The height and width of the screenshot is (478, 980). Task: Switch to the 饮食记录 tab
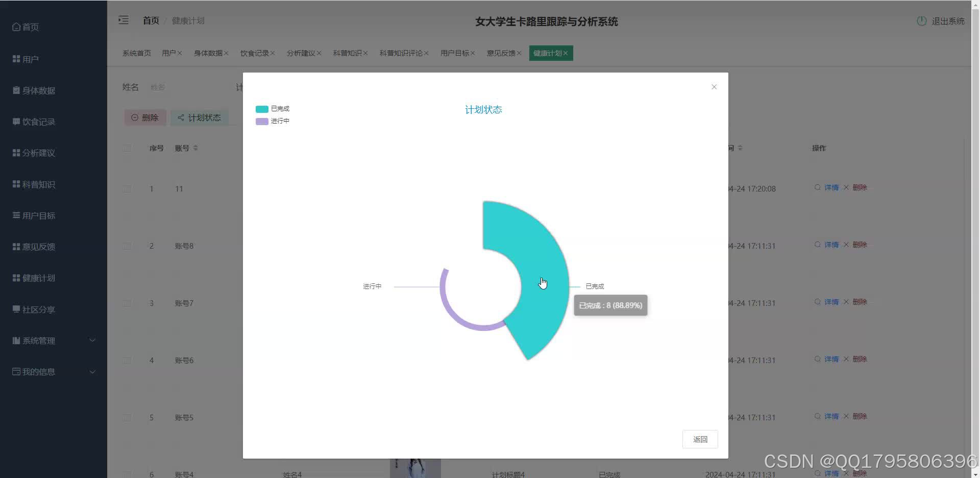coord(254,53)
